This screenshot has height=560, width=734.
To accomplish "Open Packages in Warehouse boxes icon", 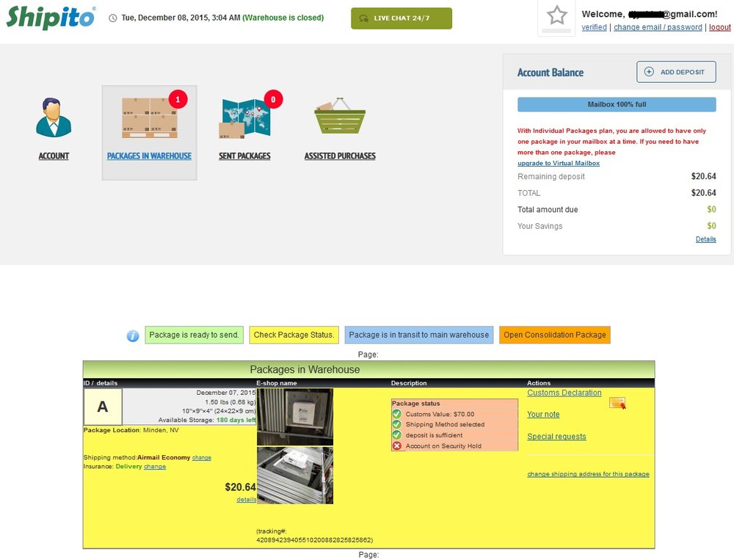I will pyautogui.click(x=150, y=117).
